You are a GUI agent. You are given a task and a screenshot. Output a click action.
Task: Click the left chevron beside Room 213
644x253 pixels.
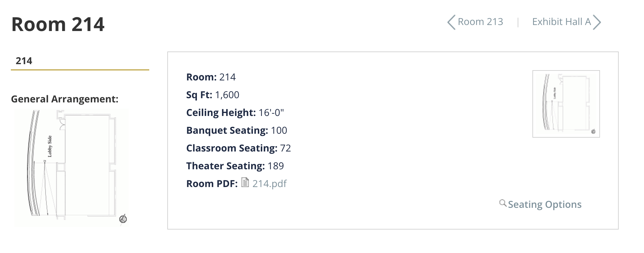[451, 22]
